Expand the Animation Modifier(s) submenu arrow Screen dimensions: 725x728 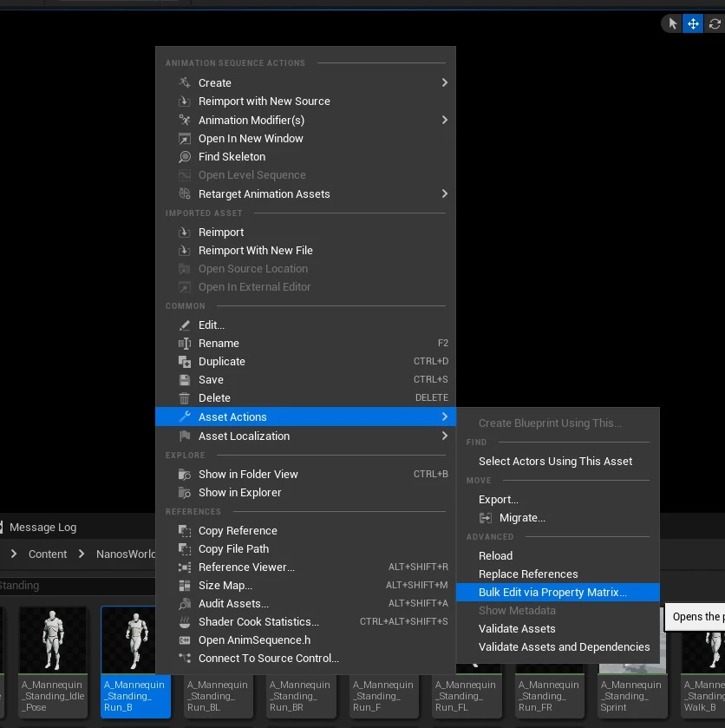point(445,121)
